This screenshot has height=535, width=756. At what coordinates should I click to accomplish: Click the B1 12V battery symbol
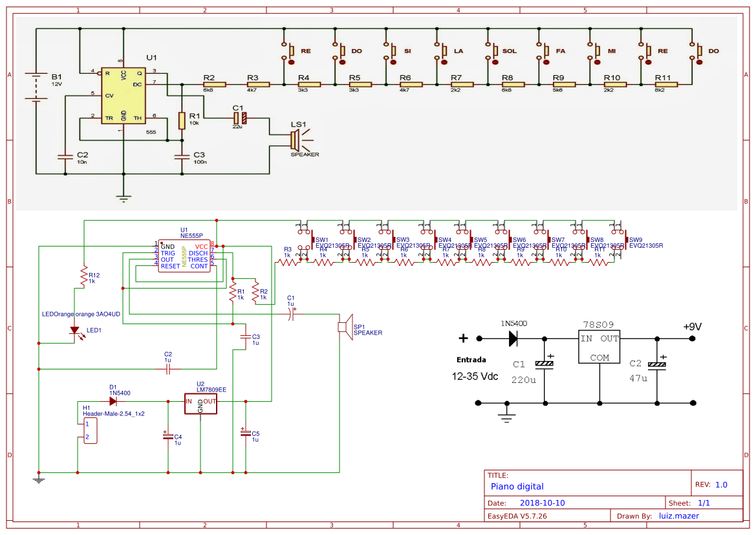[x=37, y=88]
